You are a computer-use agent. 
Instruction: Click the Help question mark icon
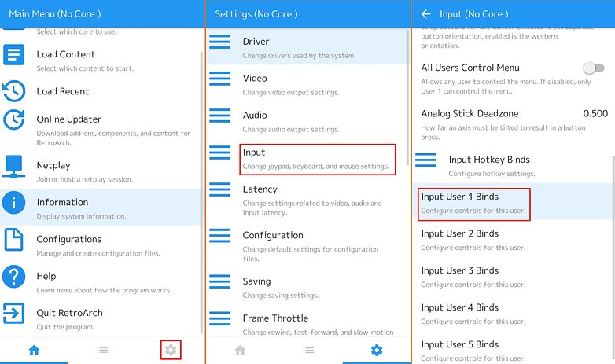tap(13, 277)
